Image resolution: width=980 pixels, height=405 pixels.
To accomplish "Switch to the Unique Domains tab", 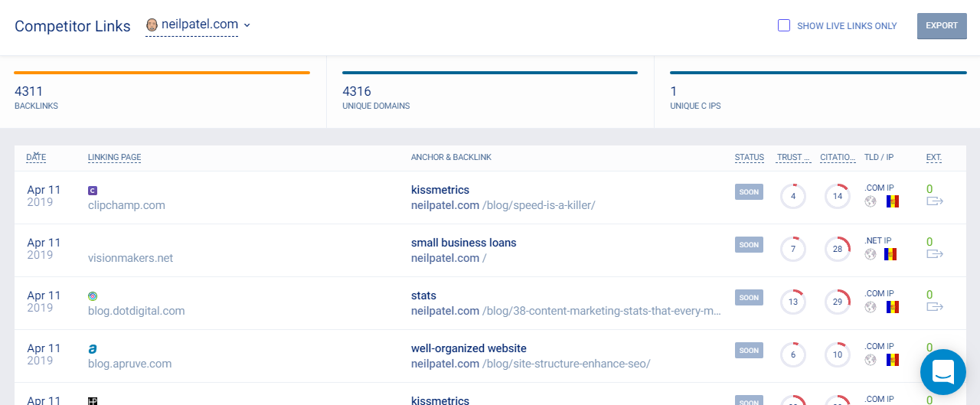I will coord(490,92).
